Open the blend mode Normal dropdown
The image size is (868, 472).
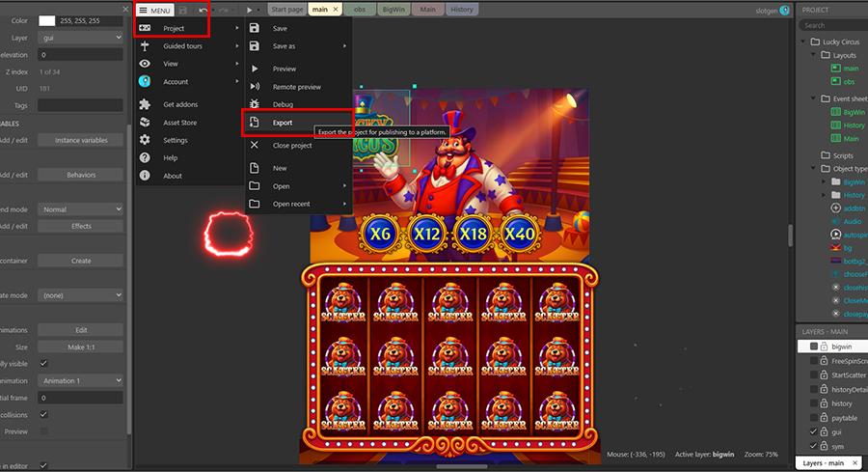click(x=81, y=208)
